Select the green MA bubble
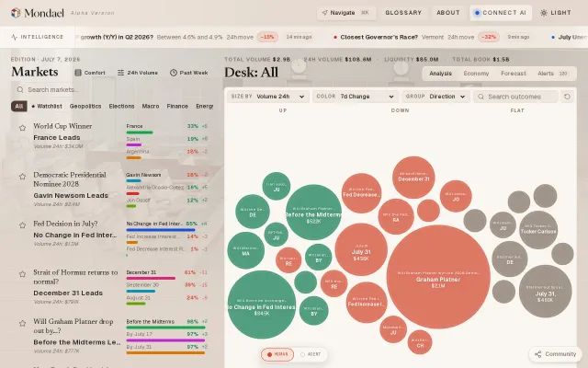 [x=245, y=250]
